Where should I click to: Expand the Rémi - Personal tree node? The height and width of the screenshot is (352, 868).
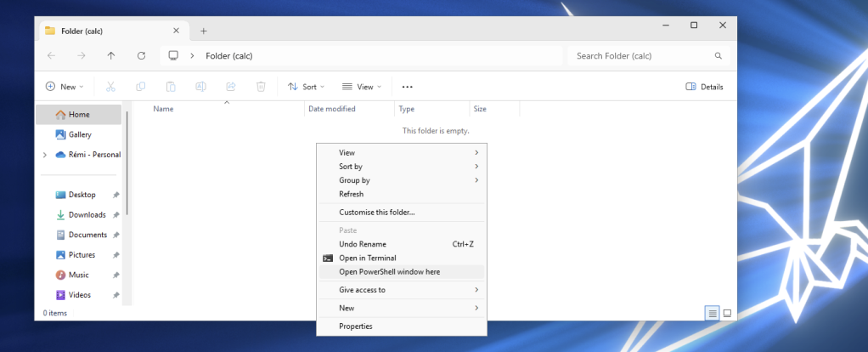click(45, 156)
